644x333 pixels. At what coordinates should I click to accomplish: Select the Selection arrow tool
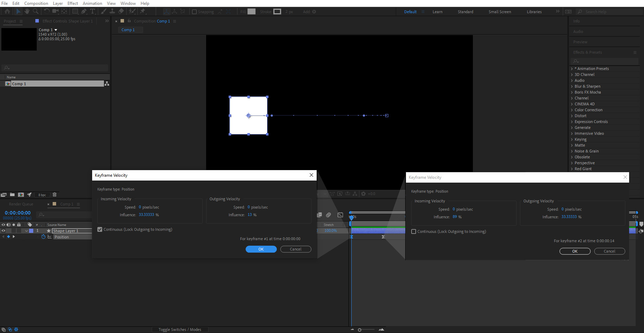18,11
